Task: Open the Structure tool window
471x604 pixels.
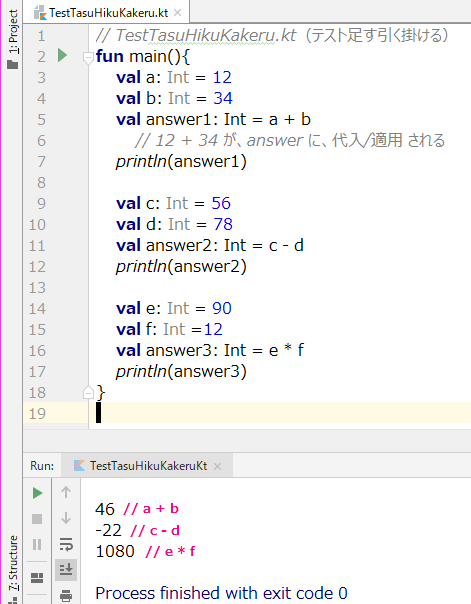Action: (13, 568)
